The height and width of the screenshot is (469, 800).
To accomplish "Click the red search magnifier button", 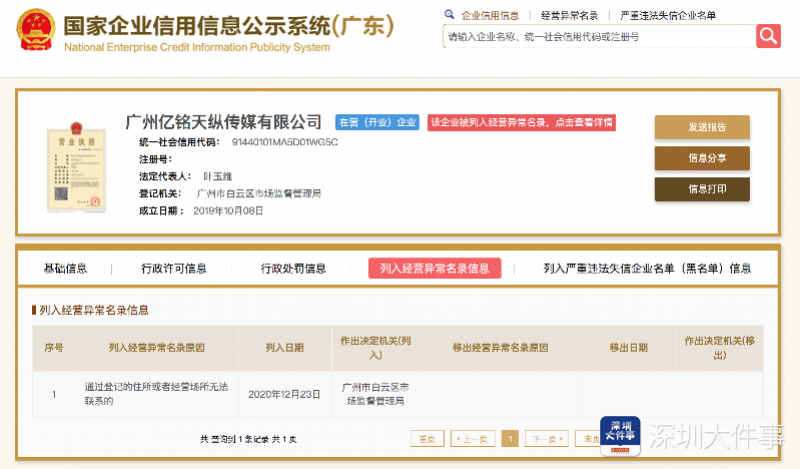I will coord(768,36).
